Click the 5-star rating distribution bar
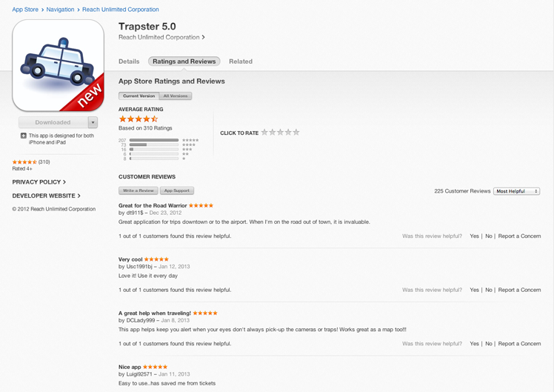 [x=154, y=140]
